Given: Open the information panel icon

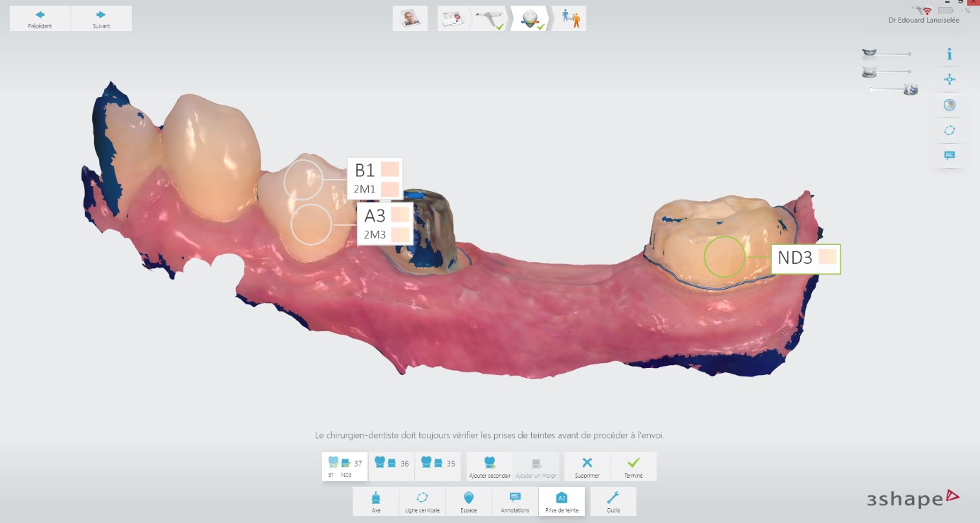Looking at the screenshot, I should 950,54.
